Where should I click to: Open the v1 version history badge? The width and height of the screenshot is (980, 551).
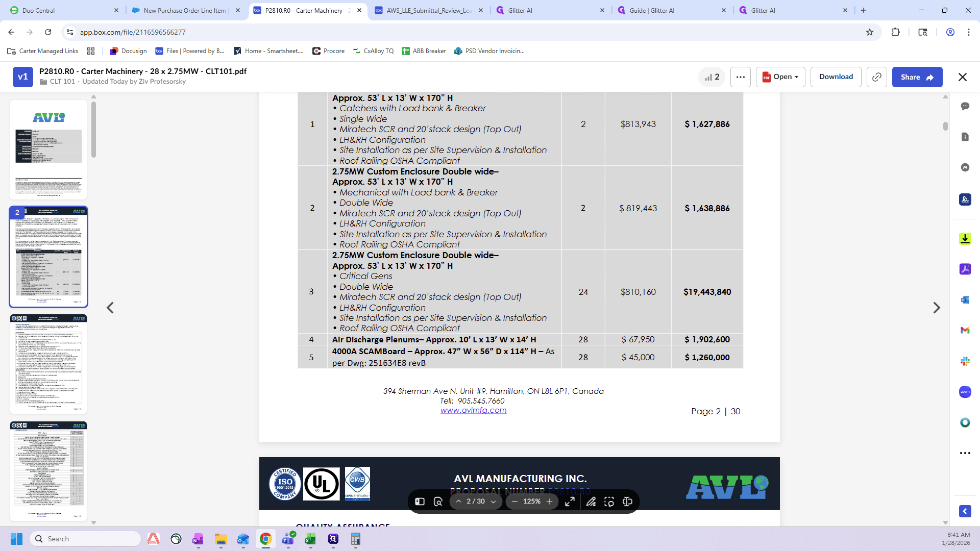[x=23, y=77]
